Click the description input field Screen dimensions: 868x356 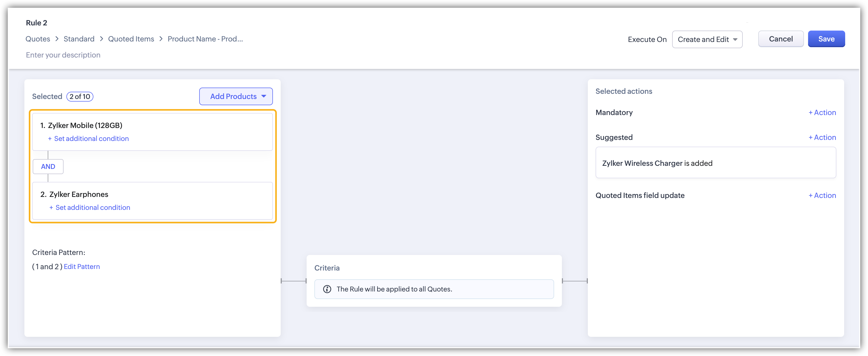point(63,55)
